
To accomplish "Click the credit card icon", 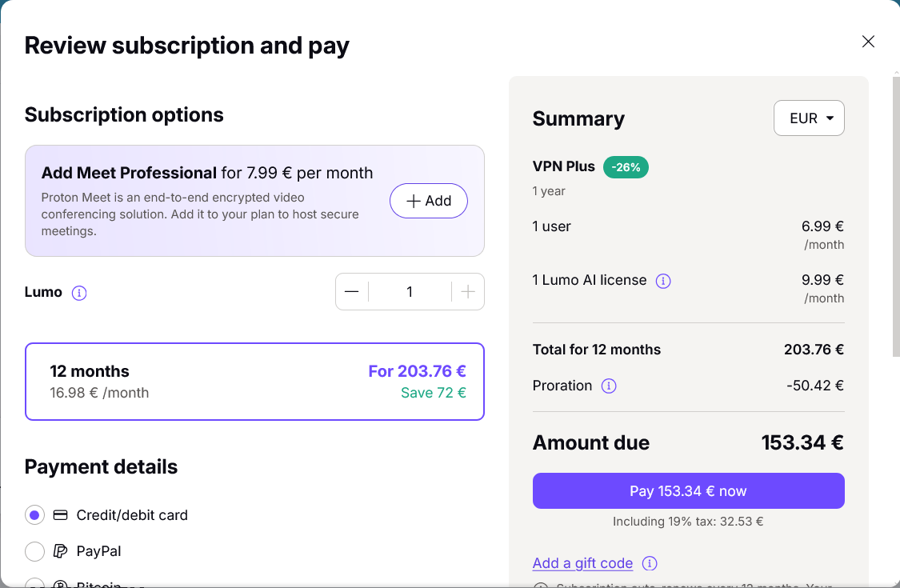I will pyautogui.click(x=60, y=515).
